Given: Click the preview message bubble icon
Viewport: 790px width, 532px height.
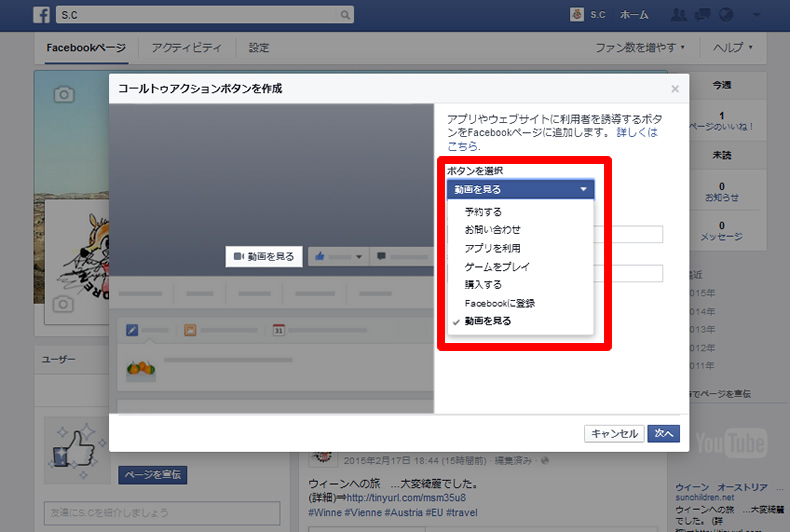Looking at the screenshot, I should pyautogui.click(x=381, y=256).
